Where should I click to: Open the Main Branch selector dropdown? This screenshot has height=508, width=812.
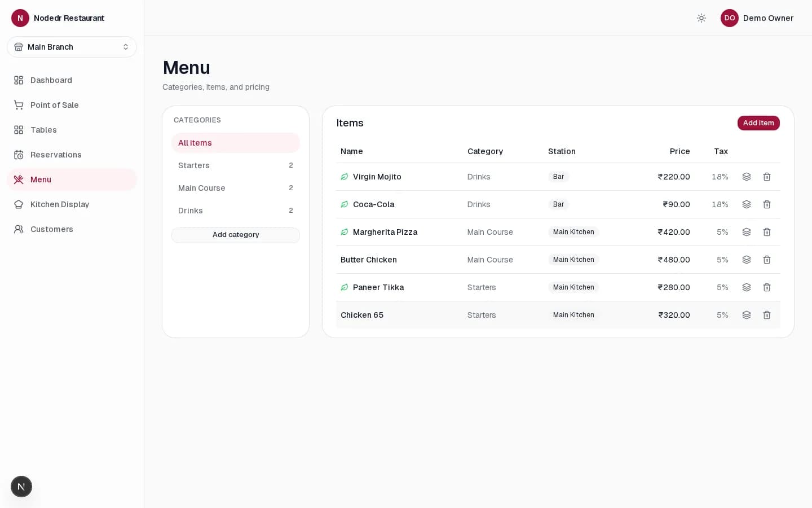[72, 47]
